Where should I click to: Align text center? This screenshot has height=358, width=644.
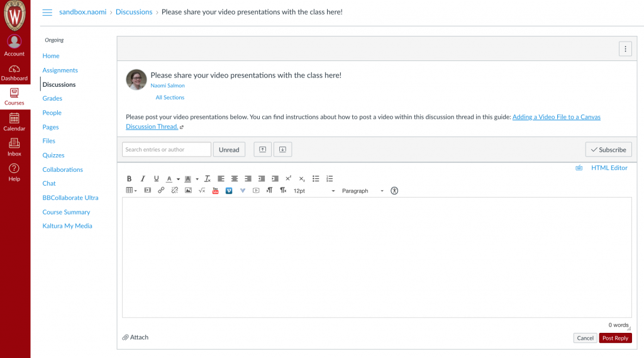tap(235, 179)
